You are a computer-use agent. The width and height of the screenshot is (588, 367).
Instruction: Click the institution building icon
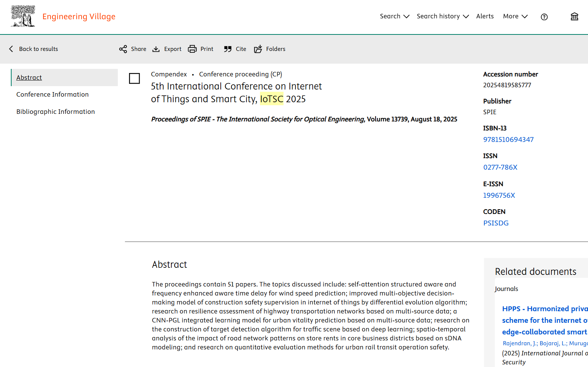pyautogui.click(x=574, y=16)
